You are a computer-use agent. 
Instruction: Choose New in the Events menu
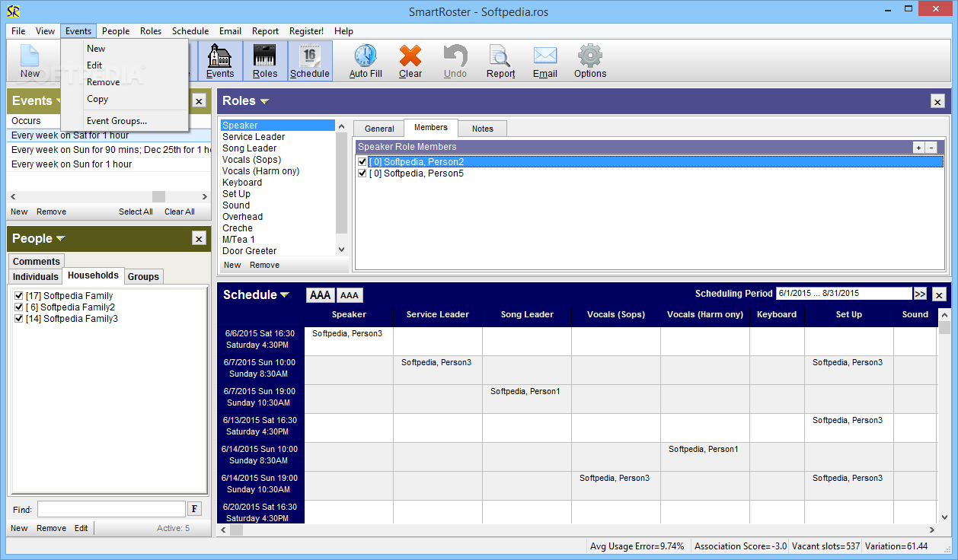coord(96,49)
